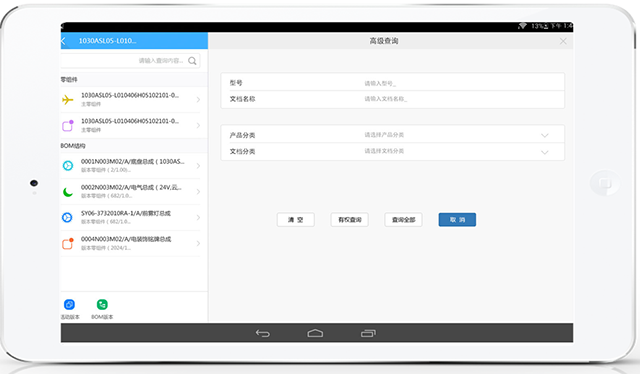Viewport: 640px width, 374px height.
Task: Tap green moon icon for 0002N003M02/A
Action: [68, 191]
